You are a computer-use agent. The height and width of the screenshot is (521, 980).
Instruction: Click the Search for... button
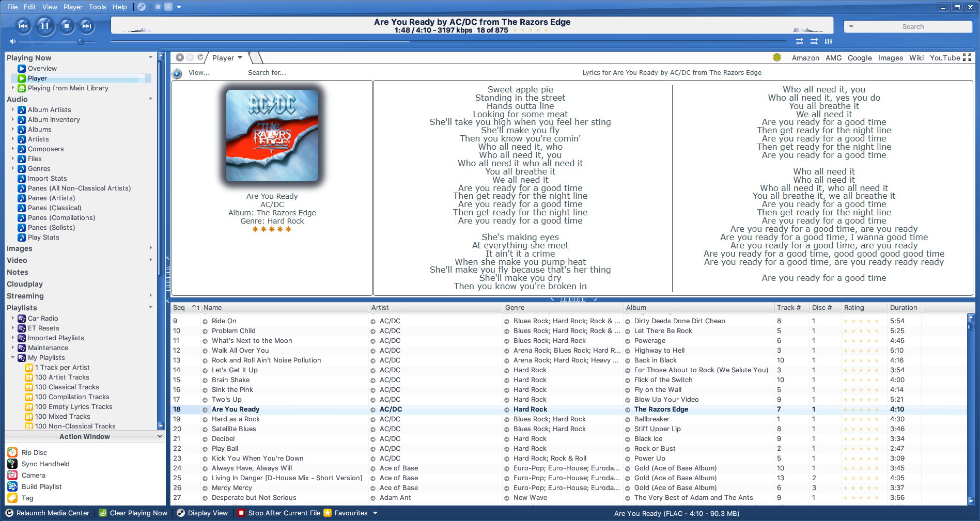click(x=267, y=73)
